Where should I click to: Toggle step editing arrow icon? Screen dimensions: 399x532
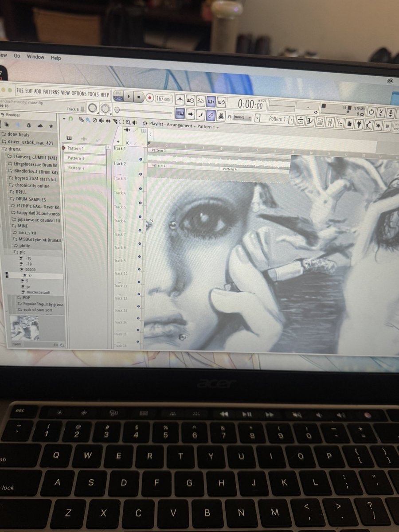click(x=190, y=114)
